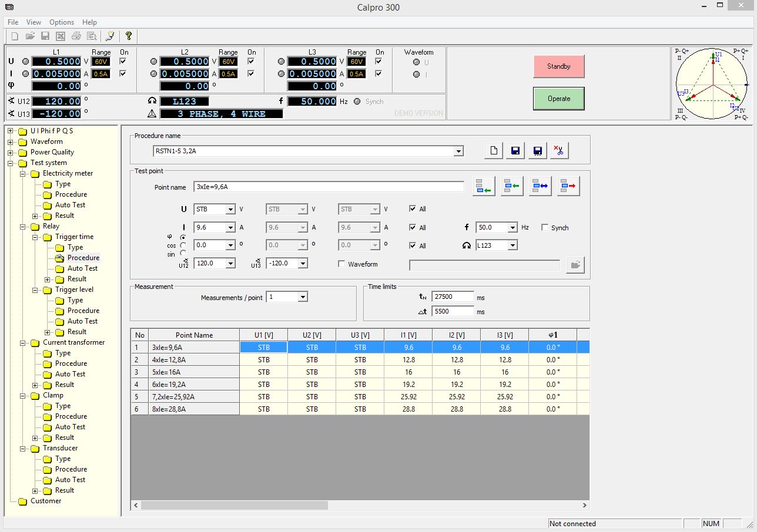This screenshot has height=532, width=757.
Task: Uncheck the All checkbox for current I
Action: click(413, 227)
